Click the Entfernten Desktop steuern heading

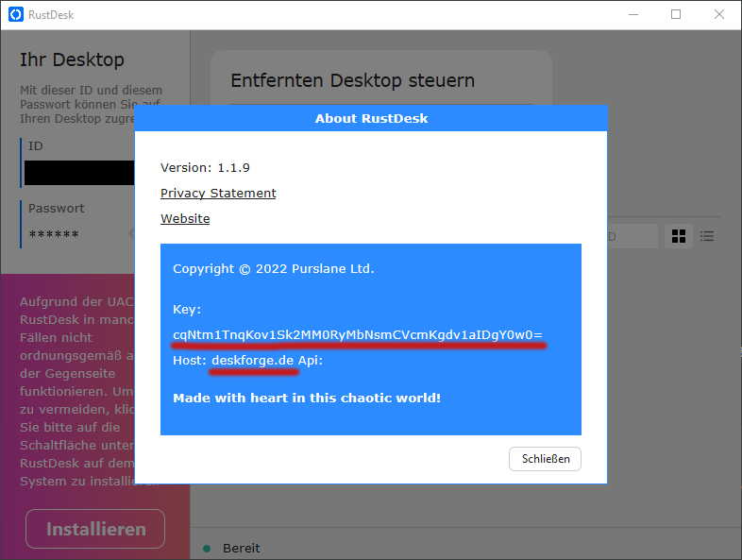click(352, 80)
